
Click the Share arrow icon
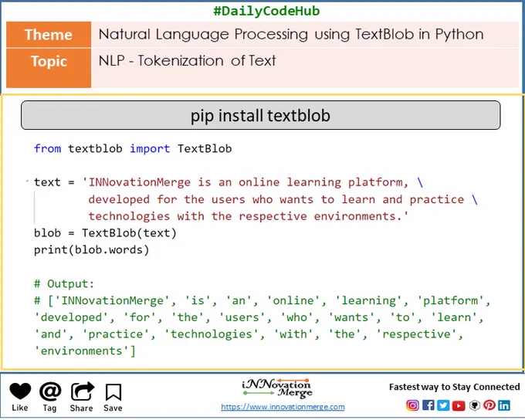pyautogui.click(x=83, y=391)
